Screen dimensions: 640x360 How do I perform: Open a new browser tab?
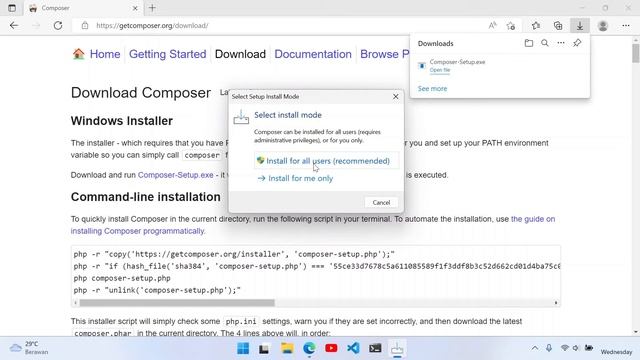click(x=152, y=8)
